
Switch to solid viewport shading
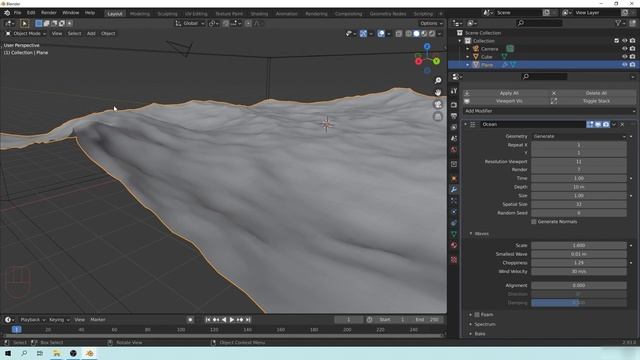[x=416, y=33]
